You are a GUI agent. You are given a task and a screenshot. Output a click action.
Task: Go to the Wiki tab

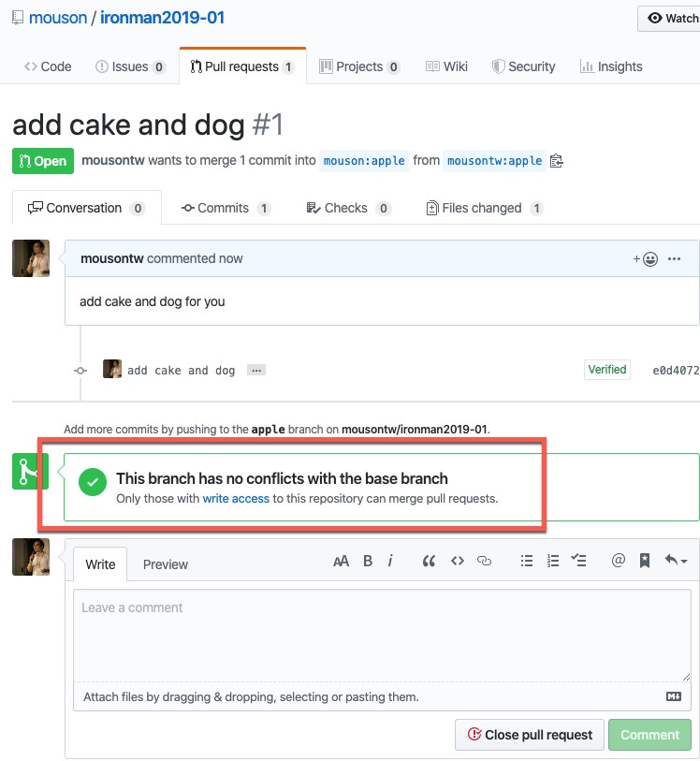point(446,66)
